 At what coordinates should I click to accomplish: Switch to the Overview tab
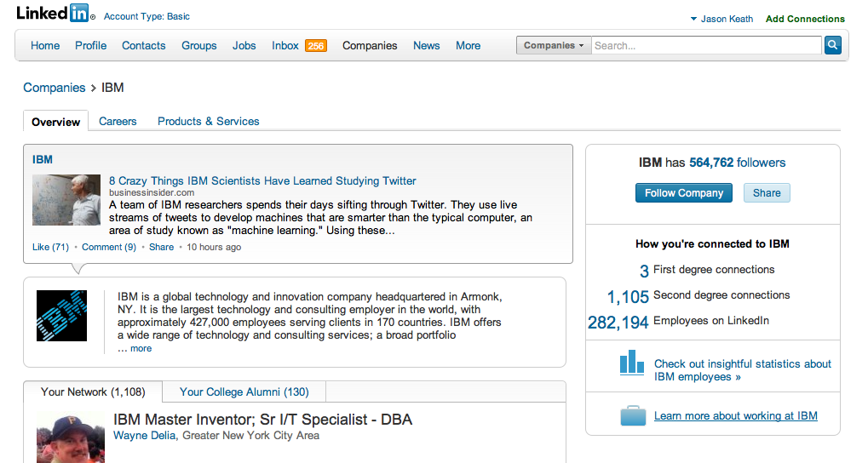pos(55,122)
